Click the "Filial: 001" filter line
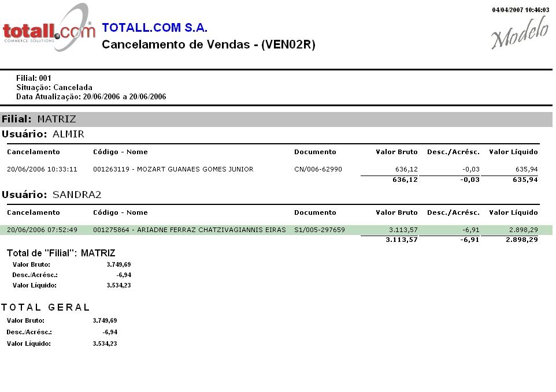The width and height of the screenshot is (556, 392). 34,78
